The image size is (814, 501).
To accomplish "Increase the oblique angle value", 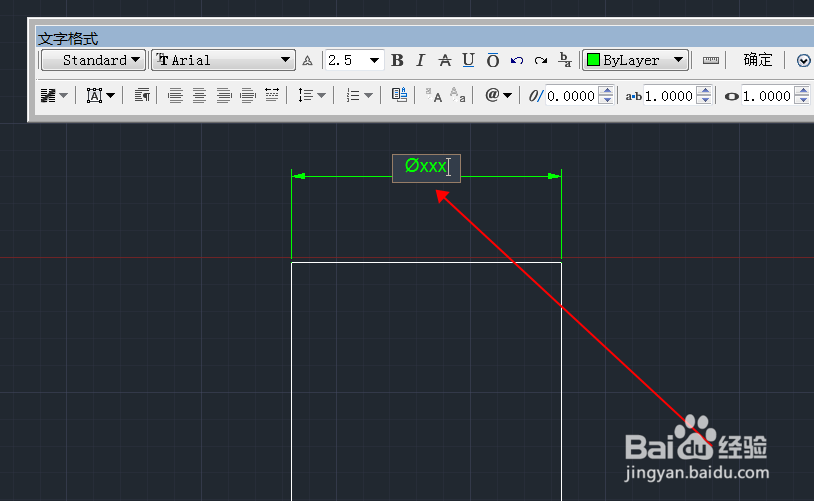I will point(606,91).
